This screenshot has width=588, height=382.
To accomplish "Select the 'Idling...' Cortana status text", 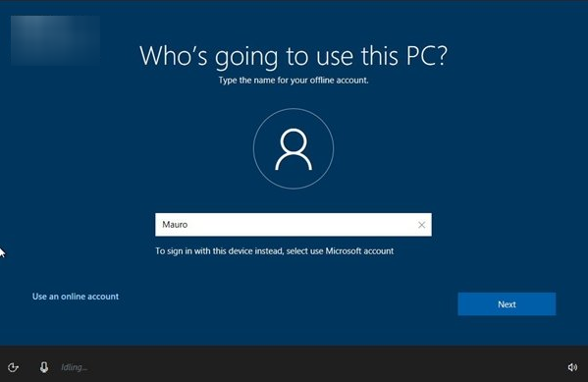I will pos(75,367).
